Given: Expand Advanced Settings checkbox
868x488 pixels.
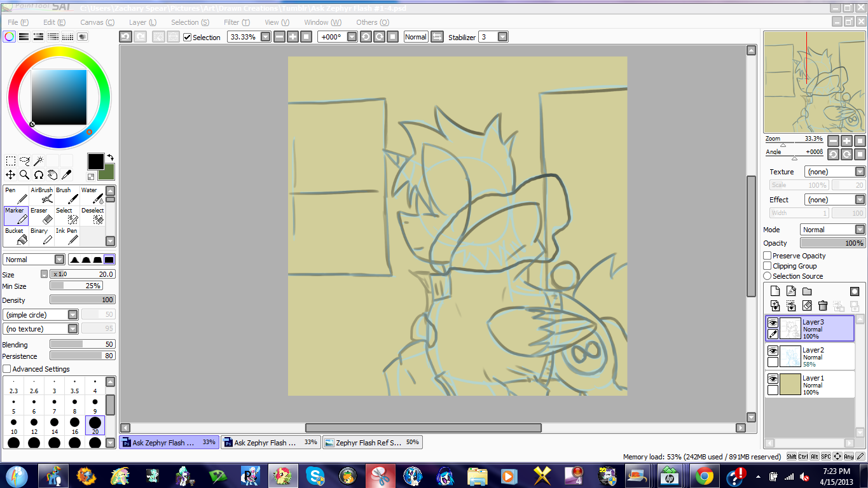Looking at the screenshot, I should tap(7, 369).
